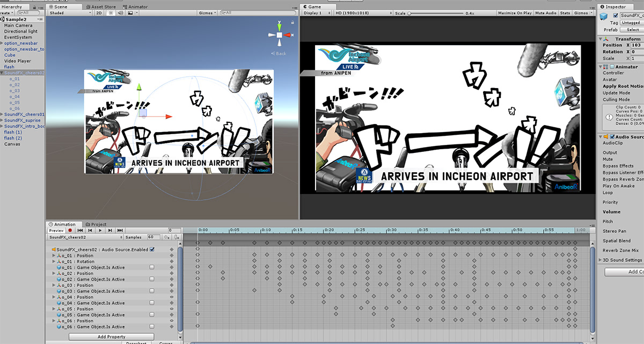Toggle Audio Source.Enabled checkbox in Animation
The height and width of the screenshot is (344, 644).
click(152, 250)
